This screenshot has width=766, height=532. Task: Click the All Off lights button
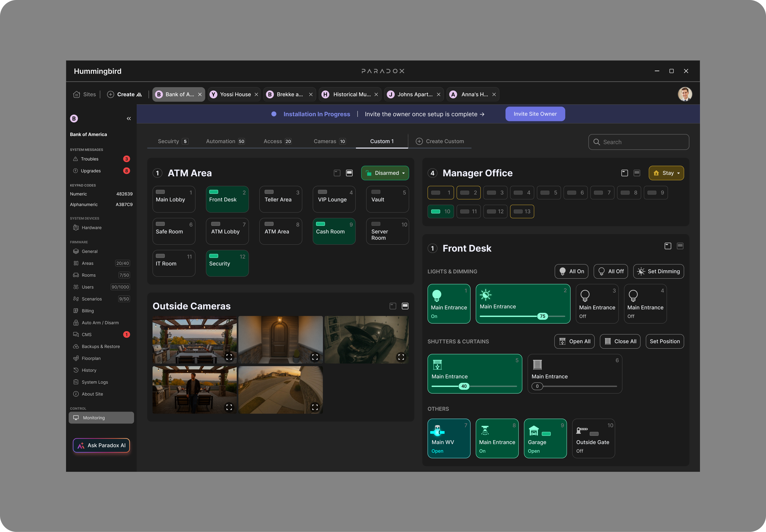tap(611, 271)
